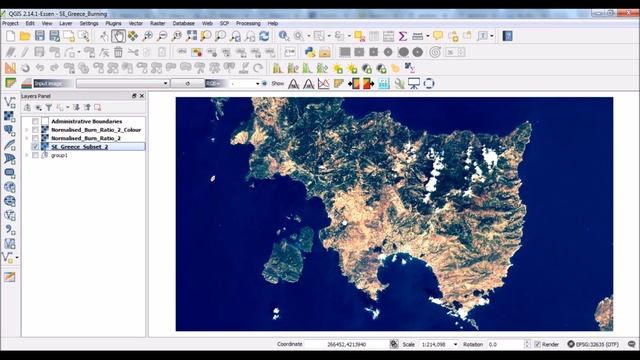Open the select features dropdown arrow

coord(329,36)
